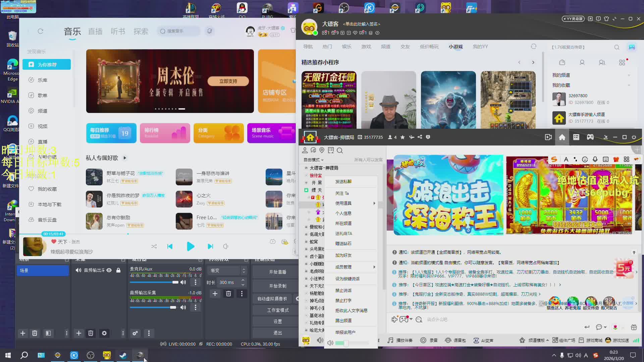Click the trash icon under OBS scenes

[x=35, y=333]
